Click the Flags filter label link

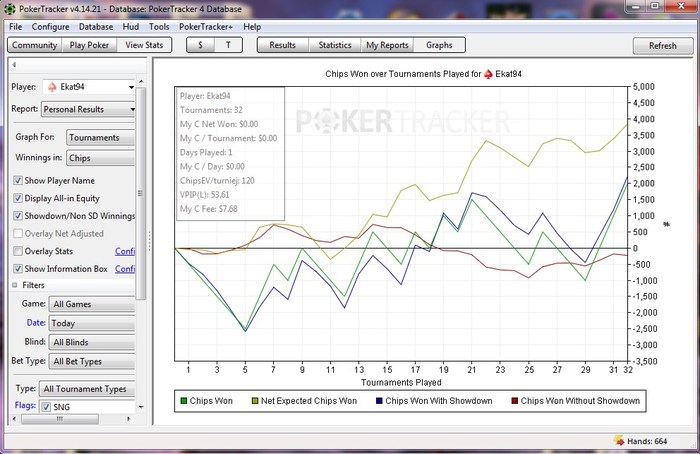pyautogui.click(x=25, y=405)
